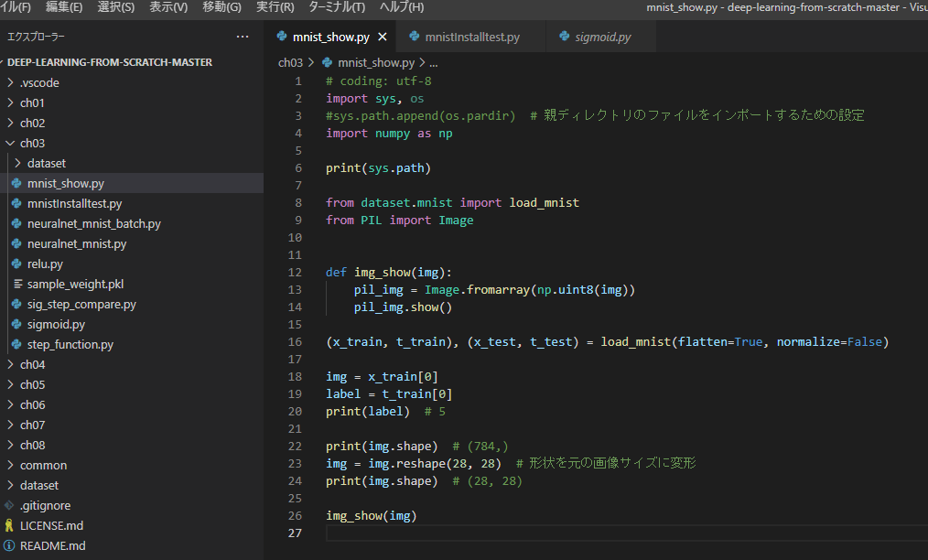Screen dimensions: 928x560
Task: Open README.md from the explorer
Action: pyautogui.click(x=53, y=545)
